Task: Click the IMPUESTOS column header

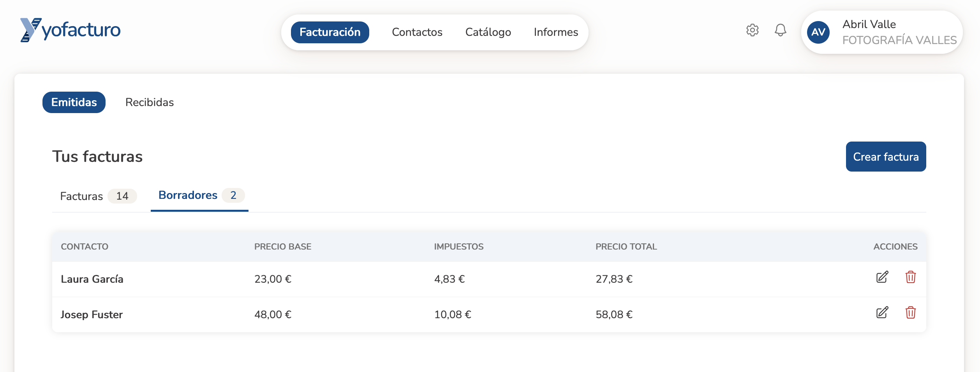Action: coord(459,247)
